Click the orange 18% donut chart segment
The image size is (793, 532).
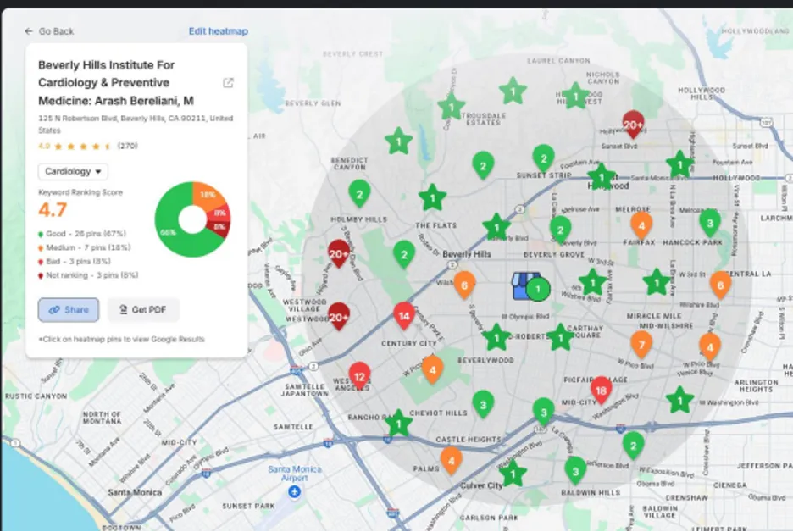pos(208,195)
